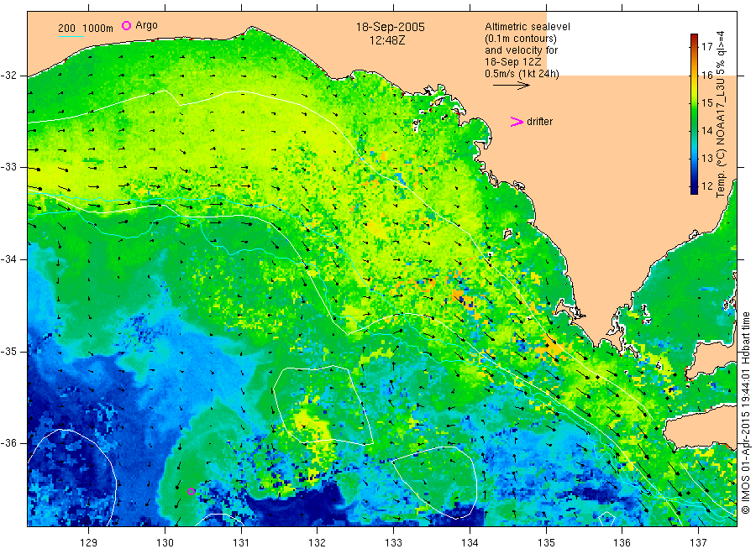Click the '17' value on the color bar
Image resolution: width=756 pixels, height=554 pixels.
coord(706,47)
